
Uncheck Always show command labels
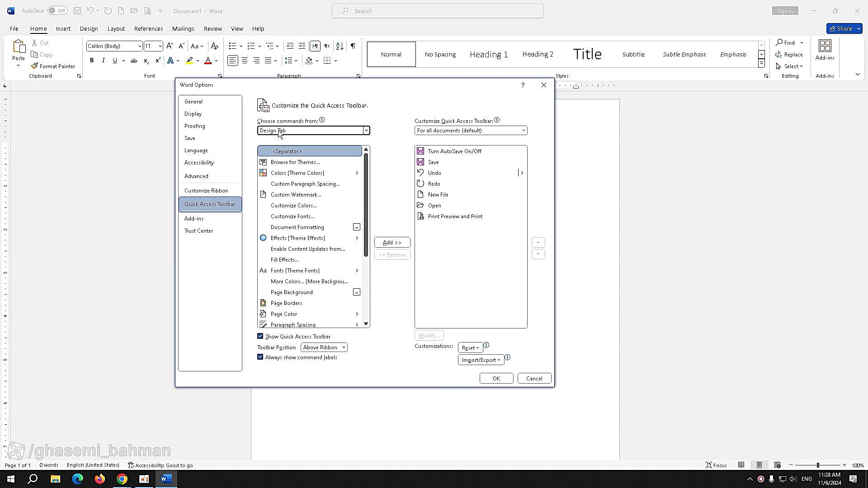click(x=260, y=357)
